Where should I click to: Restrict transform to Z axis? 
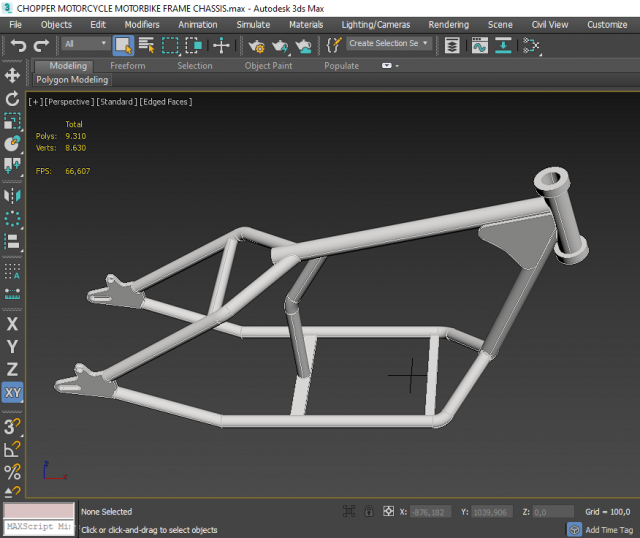tap(12, 369)
